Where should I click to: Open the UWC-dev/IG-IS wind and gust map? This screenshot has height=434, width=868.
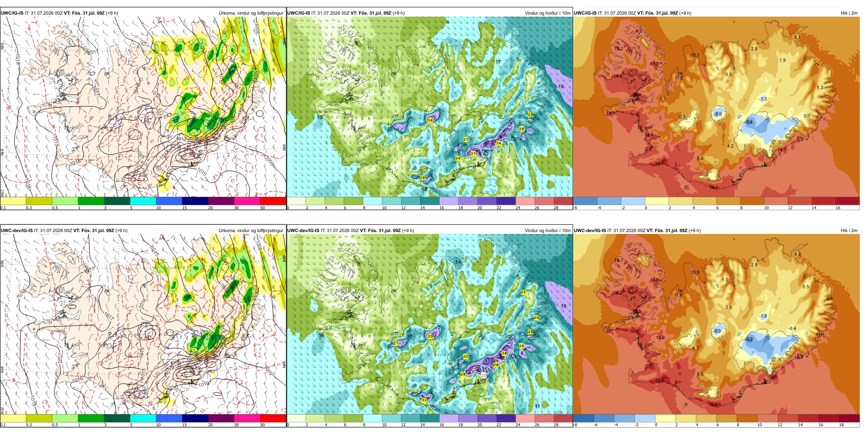tap(429, 326)
